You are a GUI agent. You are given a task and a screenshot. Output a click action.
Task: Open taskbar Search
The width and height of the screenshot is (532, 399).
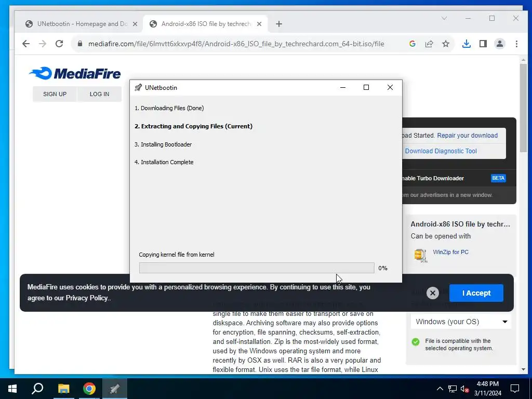[37, 389]
